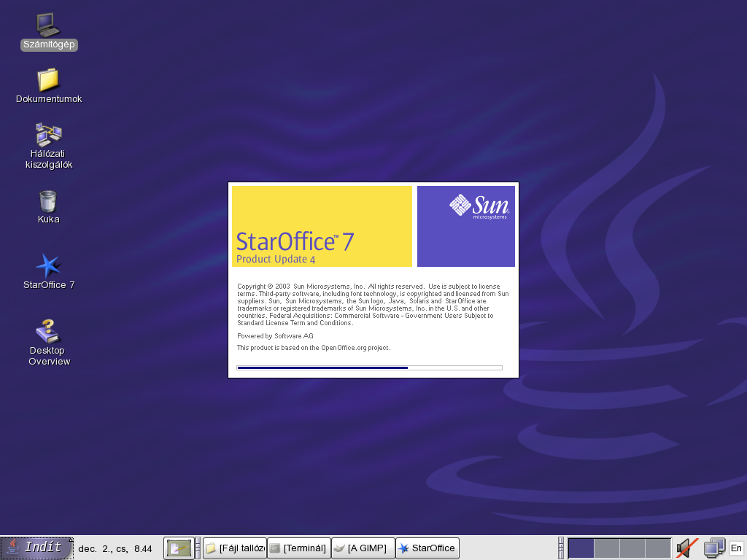Click the OpenOffice.org project notice text

point(314,348)
